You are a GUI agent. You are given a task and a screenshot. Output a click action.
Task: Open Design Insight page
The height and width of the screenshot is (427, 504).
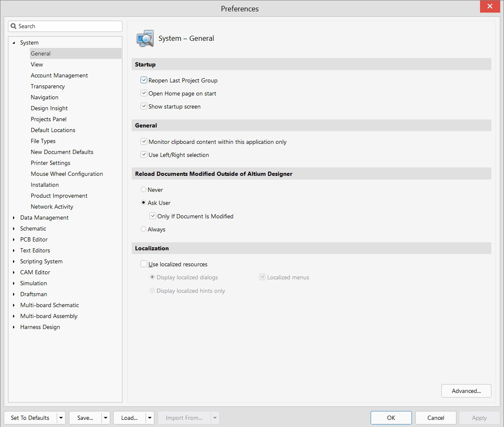click(x=49, y=108)
